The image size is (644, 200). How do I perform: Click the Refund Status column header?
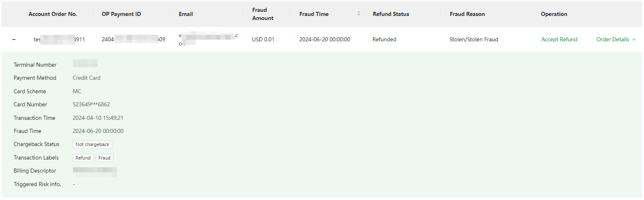click(391, 14)
